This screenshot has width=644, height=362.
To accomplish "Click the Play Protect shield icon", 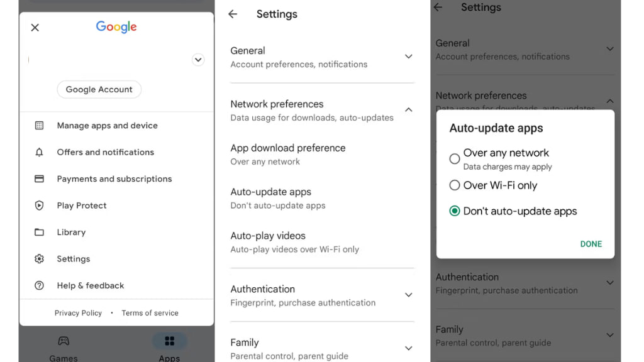I will [39, 206].
